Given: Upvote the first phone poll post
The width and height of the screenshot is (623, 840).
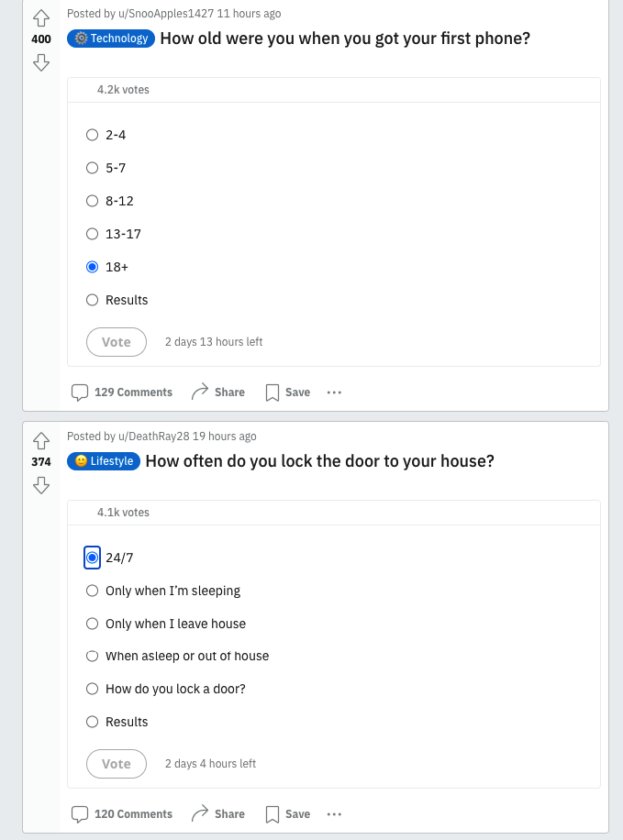Looking at the screenshot, I should coord(40,18).
